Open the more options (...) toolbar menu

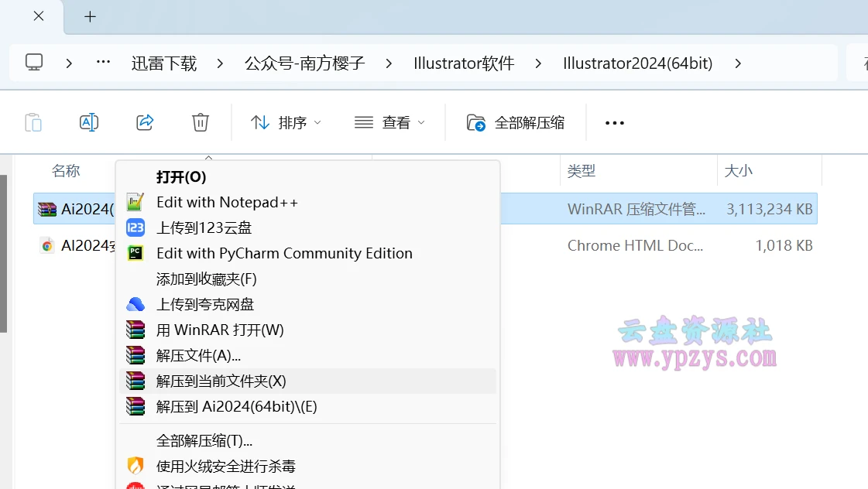(614, 122)
